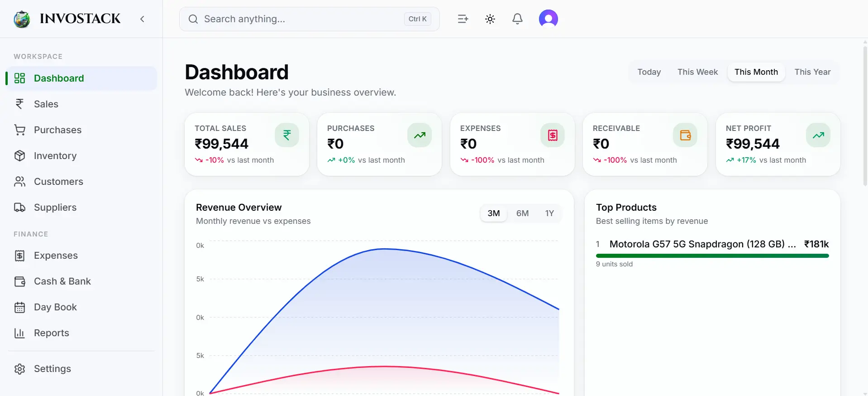The image size is (868, 396).
Task: Open the Day Book page
Action: 81,307
